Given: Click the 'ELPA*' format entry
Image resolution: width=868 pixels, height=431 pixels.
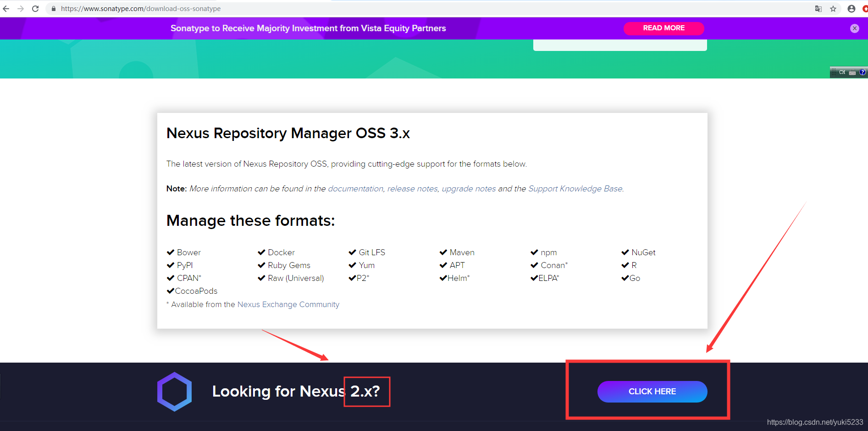Looking at the screenshot, I should click(x=549, y=278).
